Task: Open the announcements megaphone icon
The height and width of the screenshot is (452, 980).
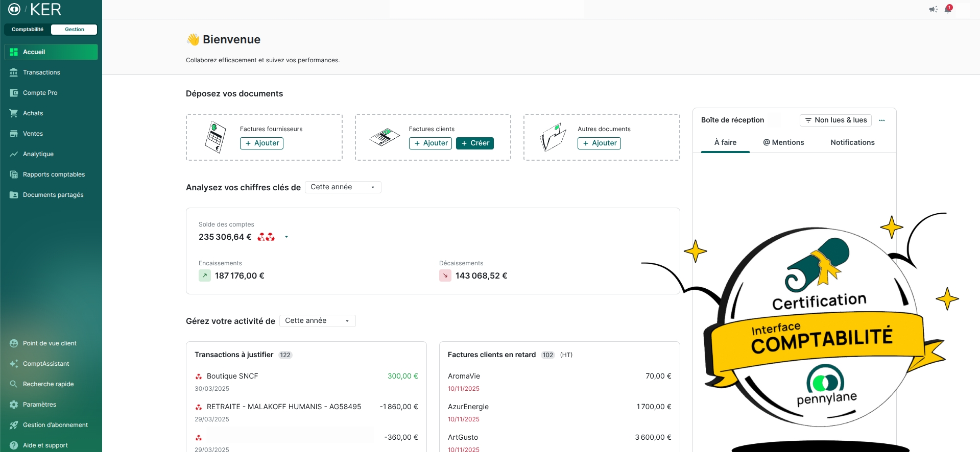Action: click(x=933, y=9)
